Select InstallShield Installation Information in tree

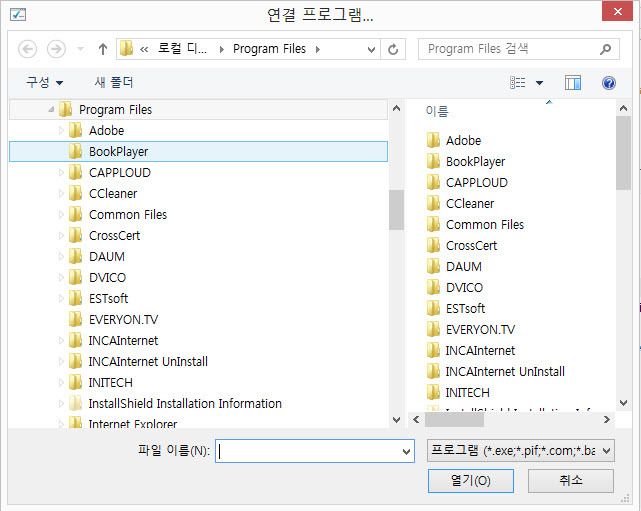click(185, 403)
